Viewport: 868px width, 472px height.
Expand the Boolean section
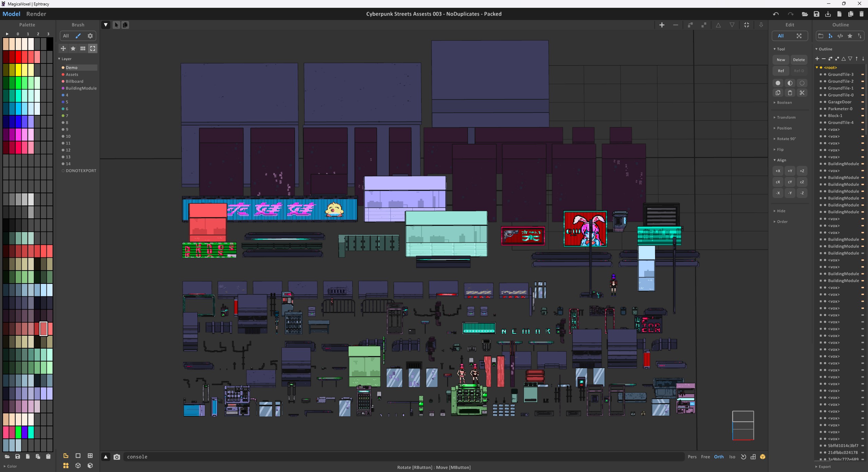click(x=783, y=102)
